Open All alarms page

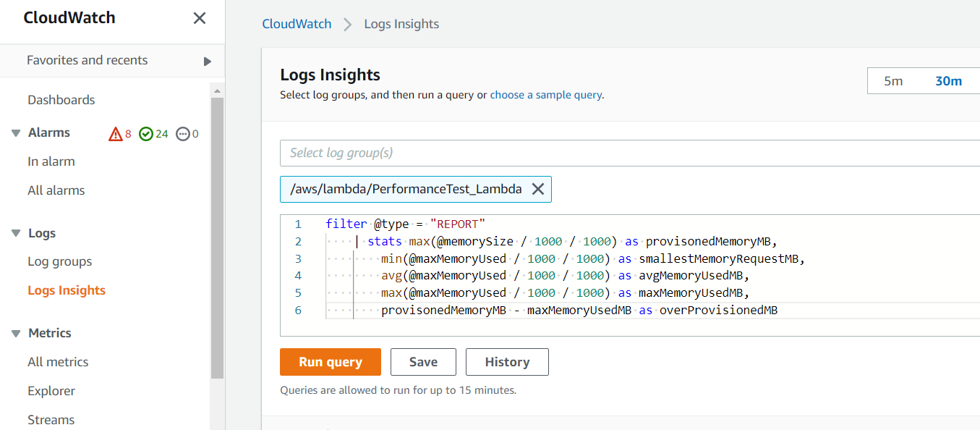coord(56,190)
